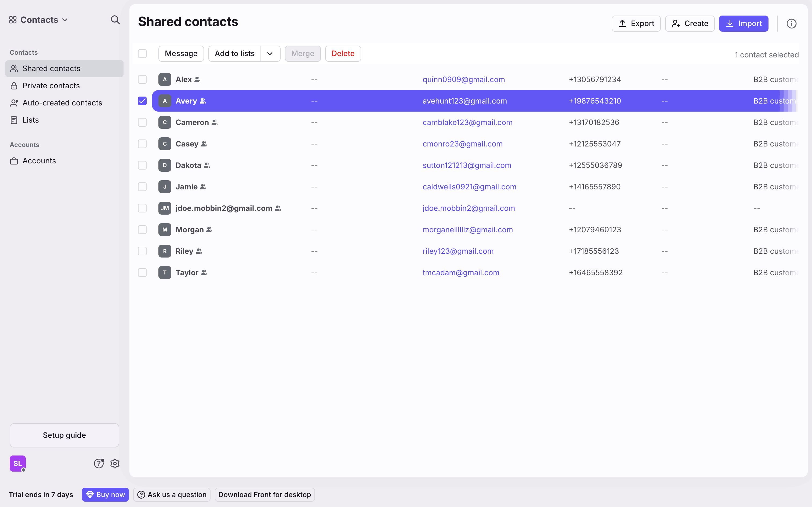This screenshot has height=507, width=812.
Task: Open Private contacts in sidebar
Action: pyautogui.click(x=51, y=86)
